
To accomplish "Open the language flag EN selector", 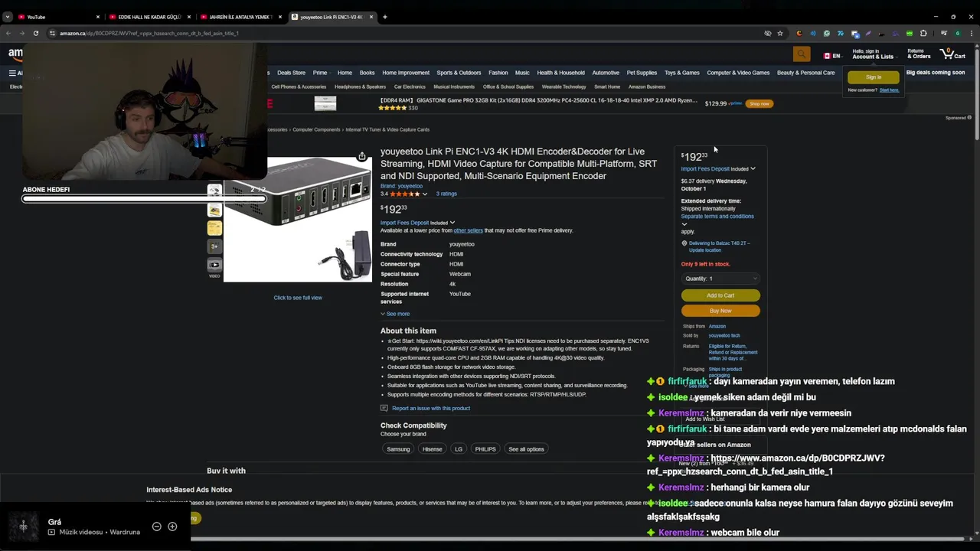I will (831, 56).
